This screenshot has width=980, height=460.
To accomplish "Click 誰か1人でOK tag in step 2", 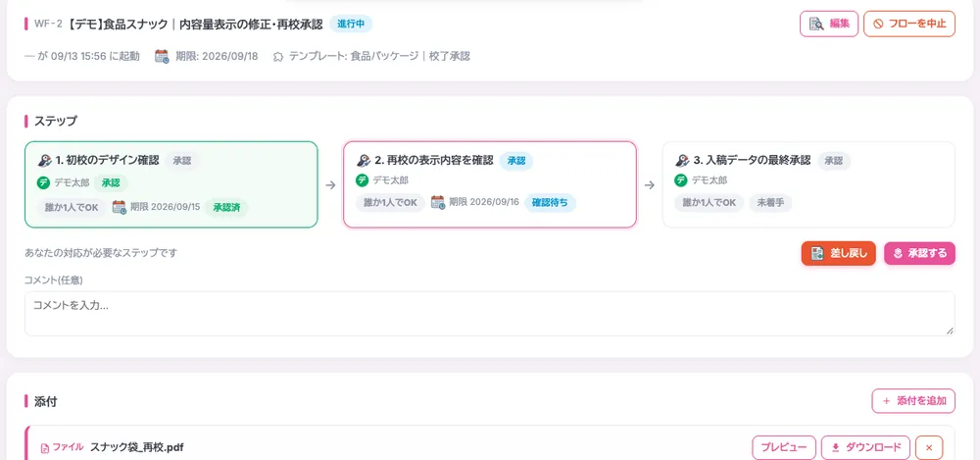I will (391, 203).
